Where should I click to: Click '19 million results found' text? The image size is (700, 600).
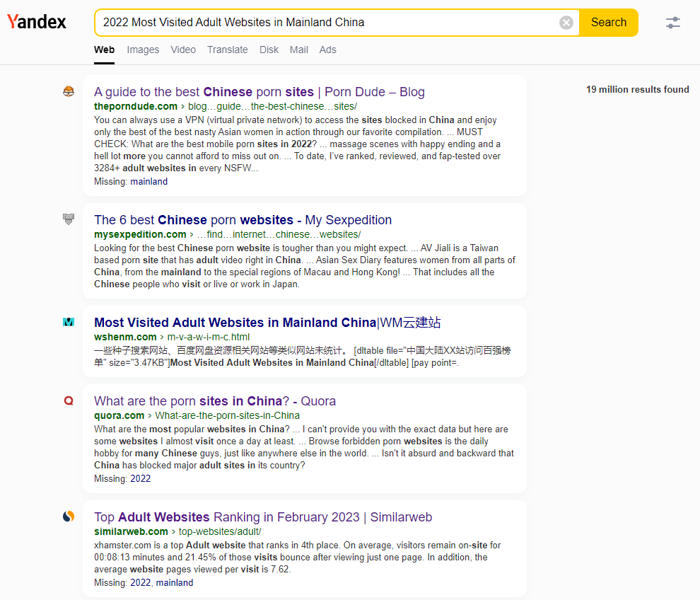click(638, 89)
